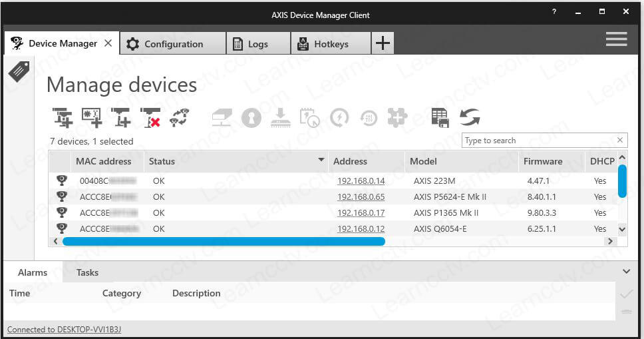Click the horizontal scrollbar of device list

224,241
